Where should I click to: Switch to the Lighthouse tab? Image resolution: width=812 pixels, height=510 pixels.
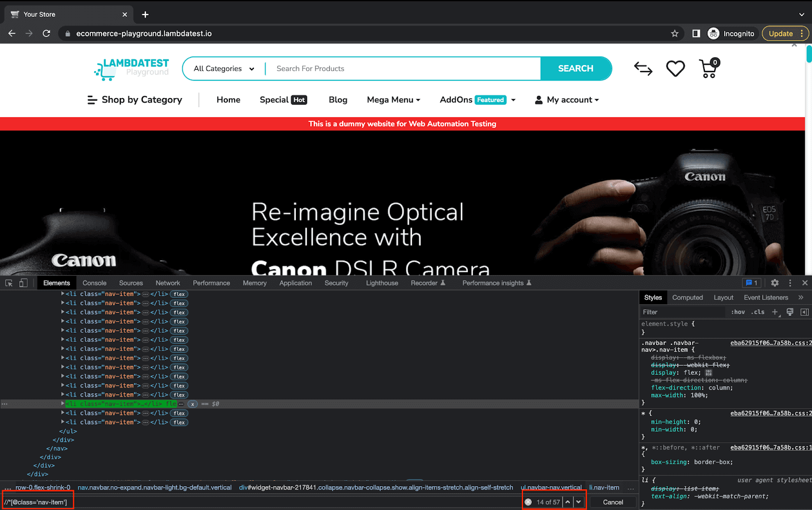[382, 283]
